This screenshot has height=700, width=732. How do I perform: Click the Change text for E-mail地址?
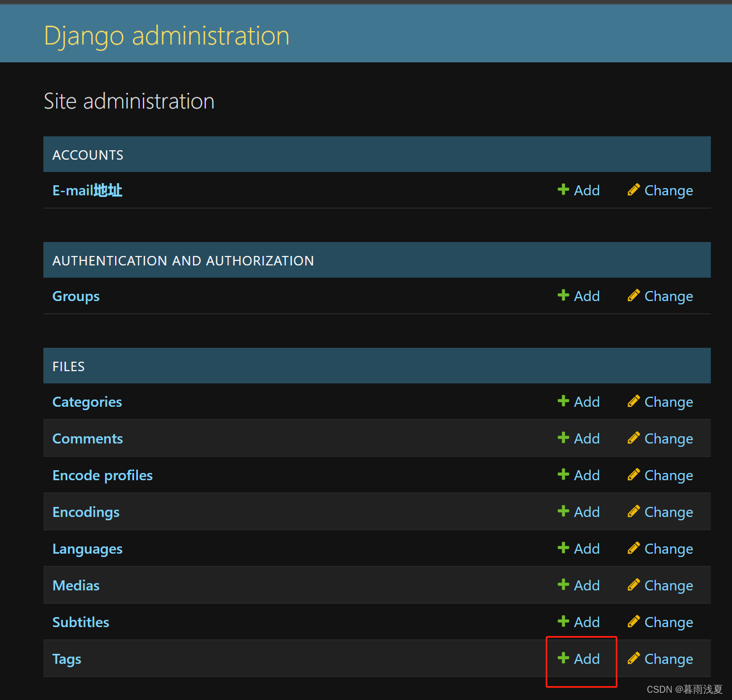669,190
